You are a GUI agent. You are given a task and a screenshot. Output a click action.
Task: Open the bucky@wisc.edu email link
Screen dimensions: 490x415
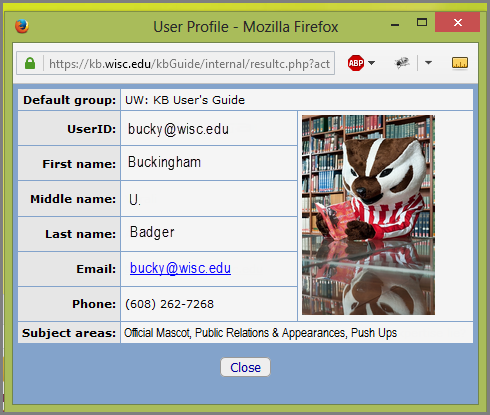tap(180, 268)
